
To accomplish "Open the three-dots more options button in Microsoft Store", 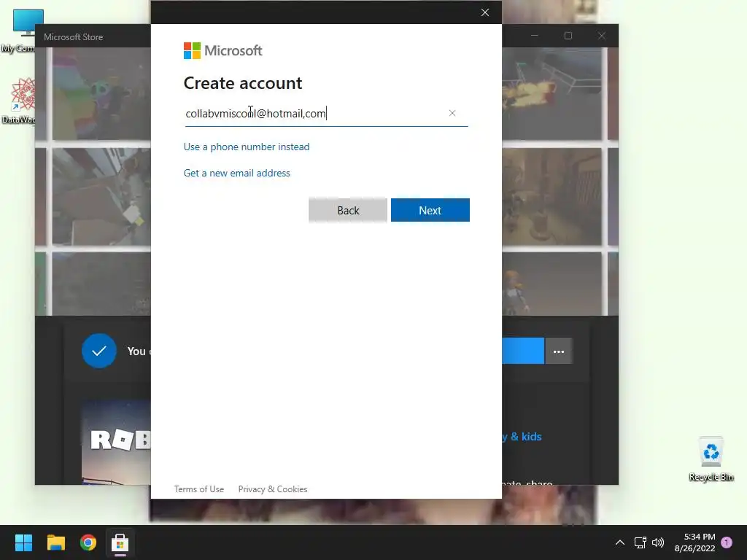I will 559,351.
